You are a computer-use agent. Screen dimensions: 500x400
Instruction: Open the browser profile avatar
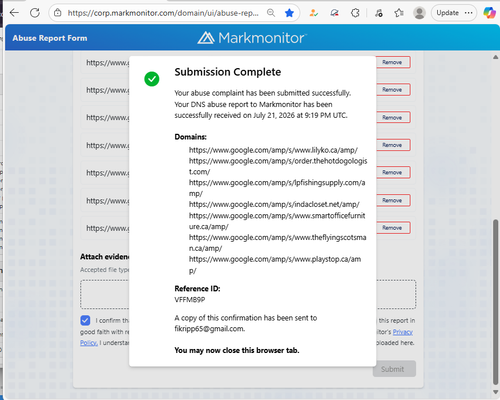419,13
